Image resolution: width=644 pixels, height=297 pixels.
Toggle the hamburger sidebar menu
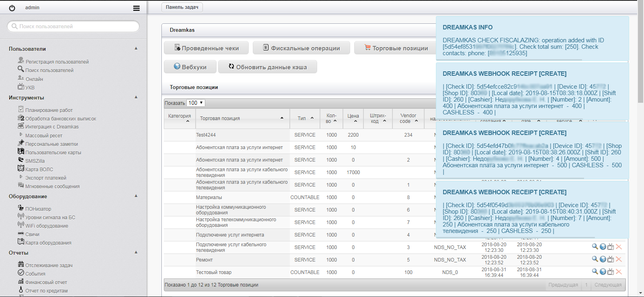[136, 8]
